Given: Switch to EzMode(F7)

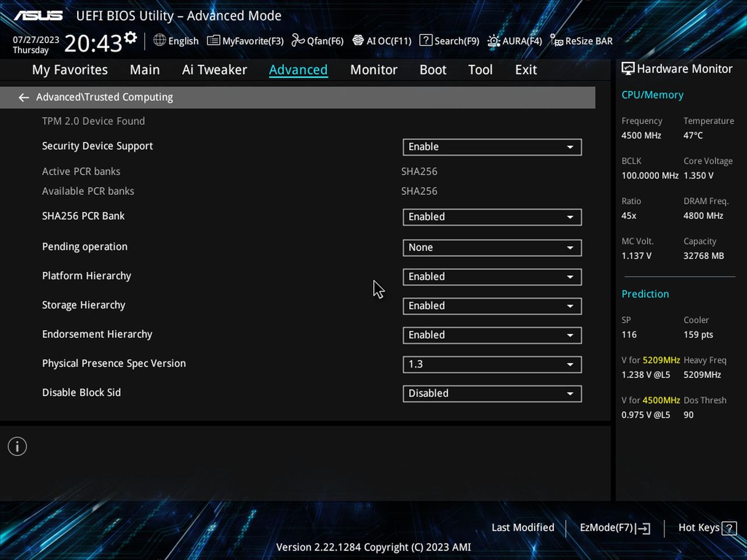Looking at the screenshot, I should pyautogui.click(x=615, y=528).
